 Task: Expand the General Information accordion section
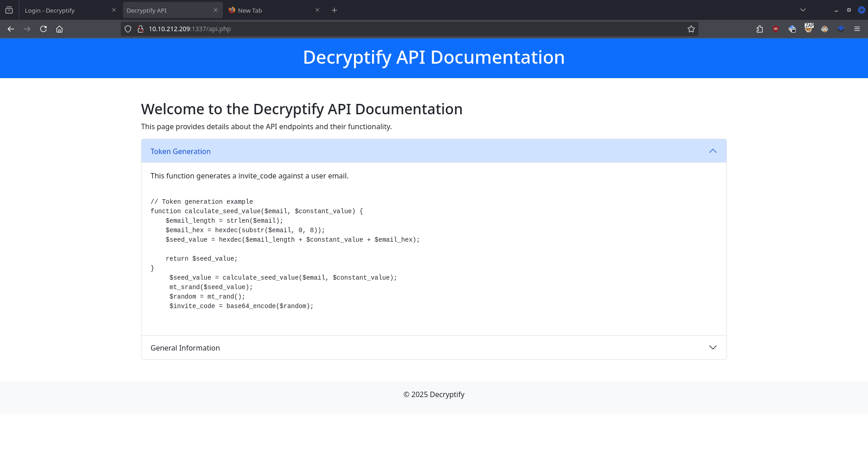(434, 347)
